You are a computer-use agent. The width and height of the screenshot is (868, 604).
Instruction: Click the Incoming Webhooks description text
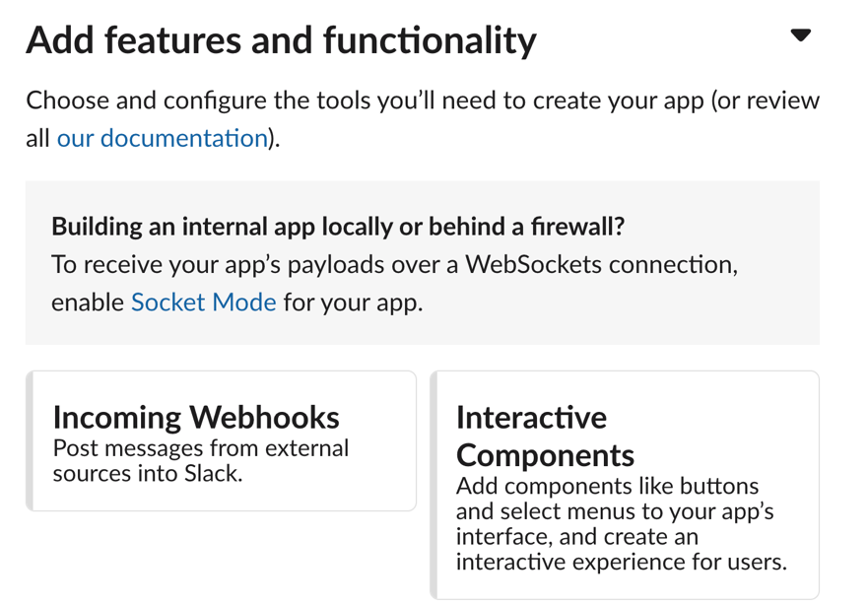point(201,459)
